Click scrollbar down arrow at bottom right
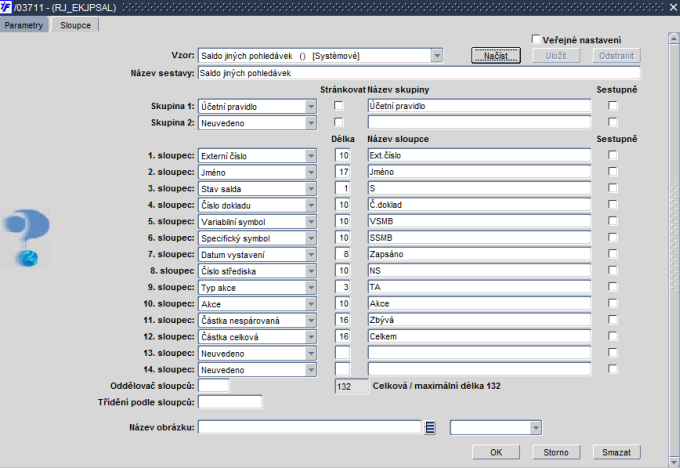This screenshot has height=468, width=680. point(673,461)
